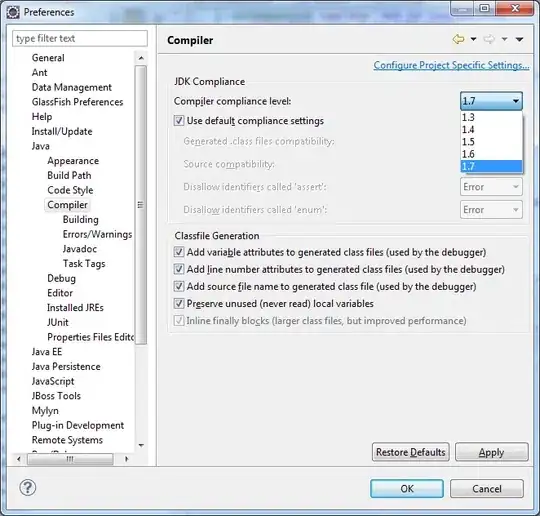Click the tree vertical scrollbar down arrow
Viewport: 540px width, 516px height.
141,445
